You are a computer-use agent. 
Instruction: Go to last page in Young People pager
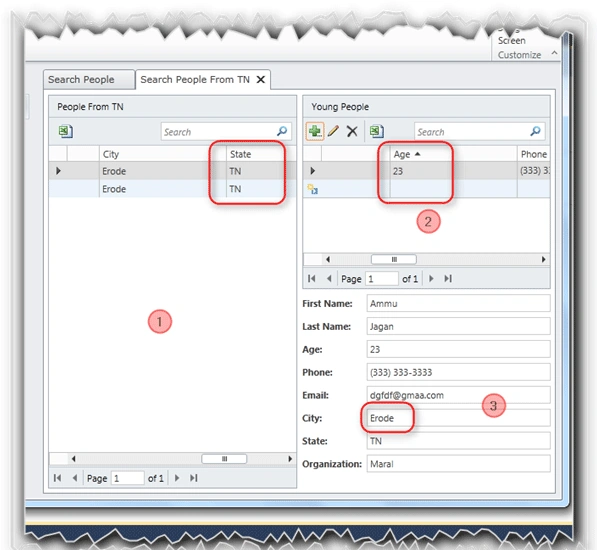pos(448,279)
